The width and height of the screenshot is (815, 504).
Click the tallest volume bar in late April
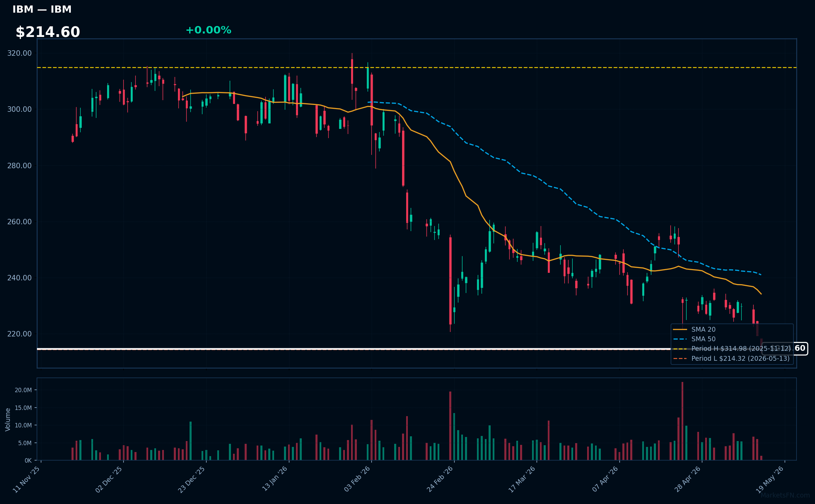(683, 421)
